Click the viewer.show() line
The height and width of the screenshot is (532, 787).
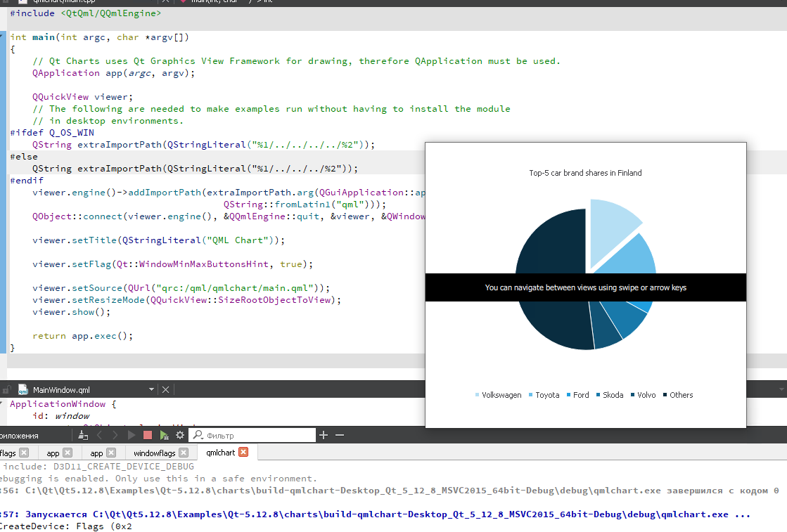pos(71,312)
